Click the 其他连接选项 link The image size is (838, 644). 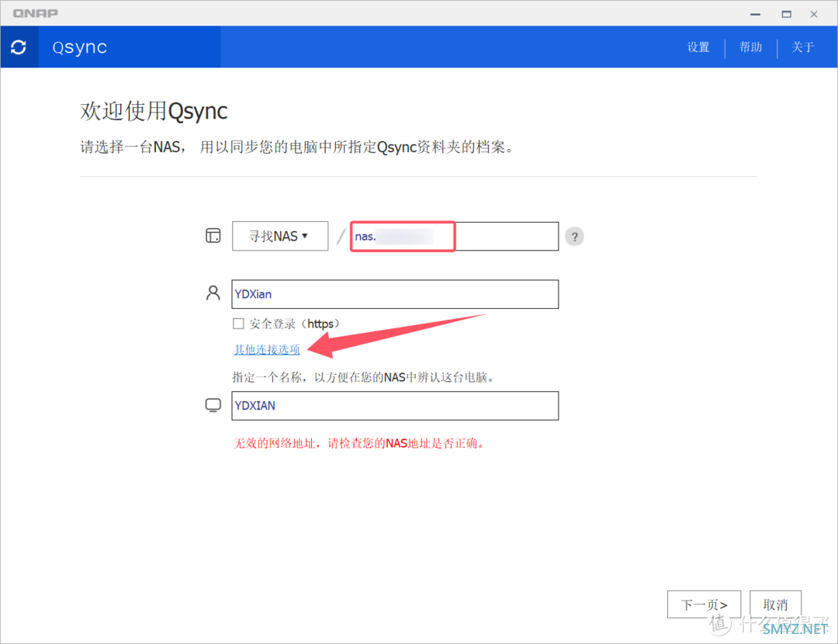point(267,349)
